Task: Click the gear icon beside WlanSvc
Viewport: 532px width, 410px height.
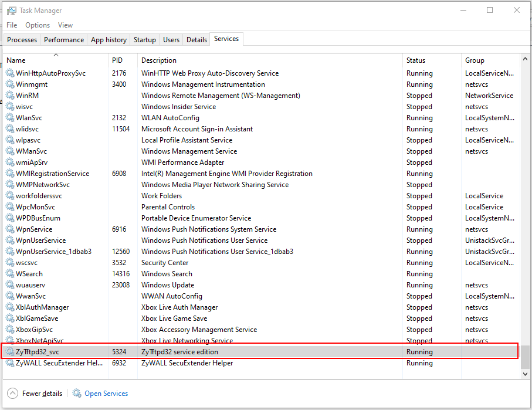Action: [10, 118]
